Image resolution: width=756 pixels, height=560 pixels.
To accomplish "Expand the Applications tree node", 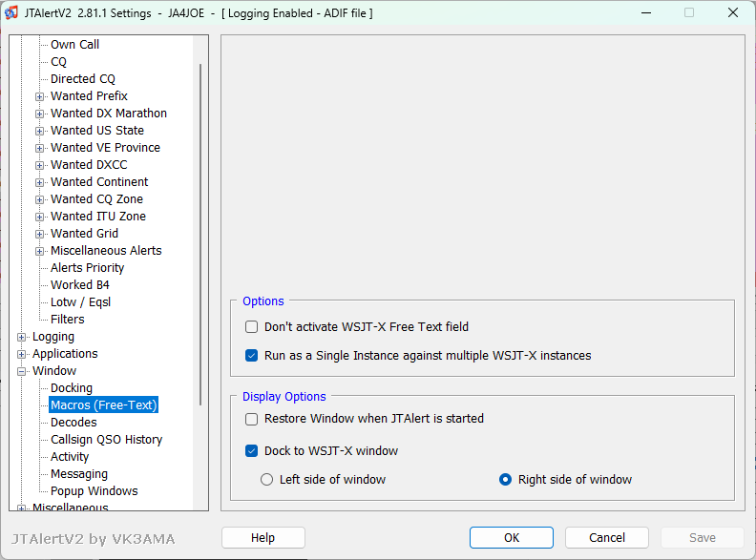I will 21,354.
